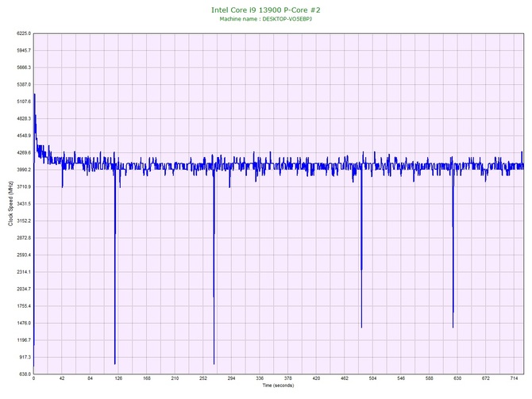The image size is (532, 399).
Task: Select the 3152.2 y-axis value
Action: coord(24,221)
